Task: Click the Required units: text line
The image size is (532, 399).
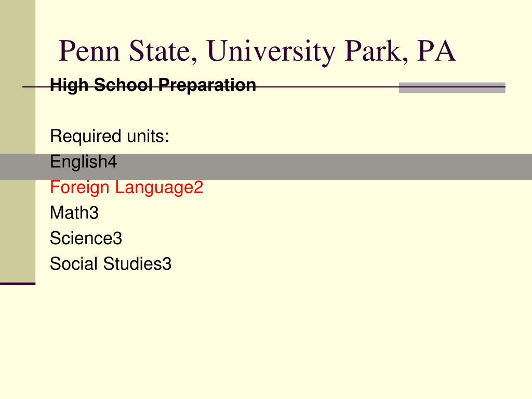Action: click(109, 137)
